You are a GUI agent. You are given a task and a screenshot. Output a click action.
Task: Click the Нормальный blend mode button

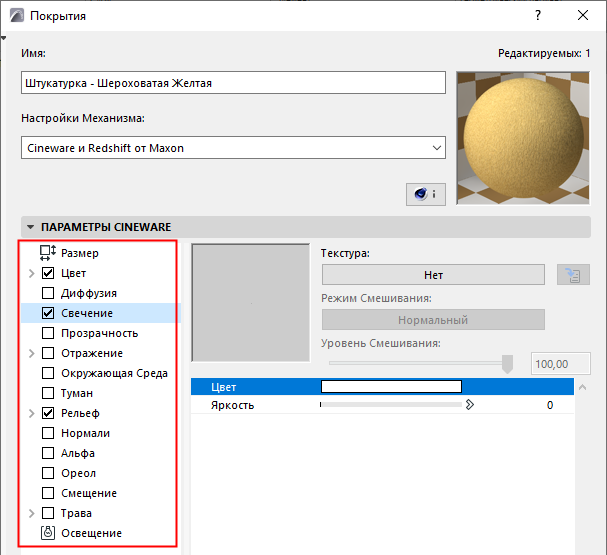coord(433,320)
